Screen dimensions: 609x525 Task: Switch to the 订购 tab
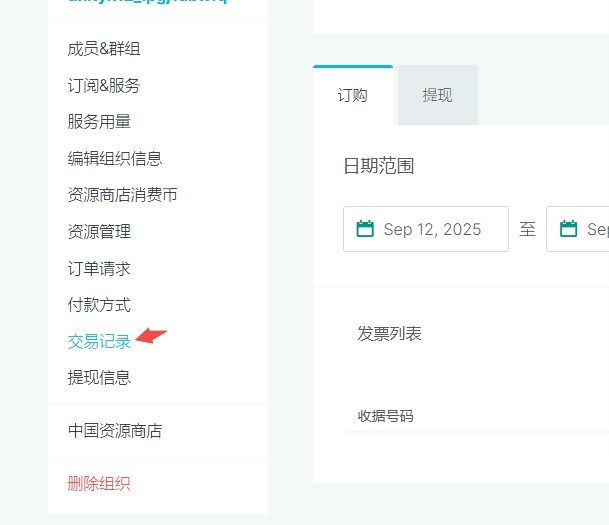pos(353,95)
